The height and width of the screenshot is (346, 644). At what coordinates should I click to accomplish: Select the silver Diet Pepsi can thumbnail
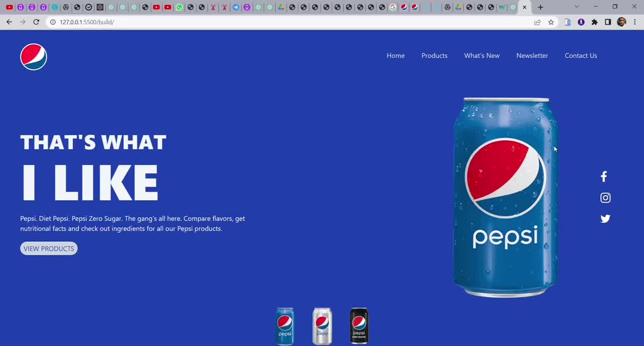pos(322,326)
